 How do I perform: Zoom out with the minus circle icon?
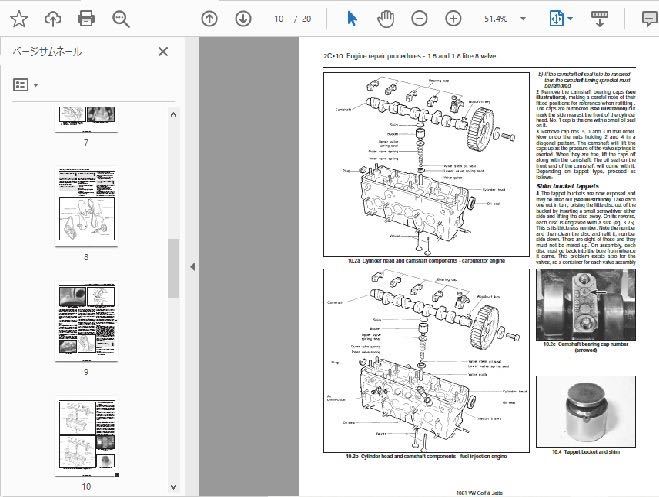pyautogui.click(x=419, y=19)
